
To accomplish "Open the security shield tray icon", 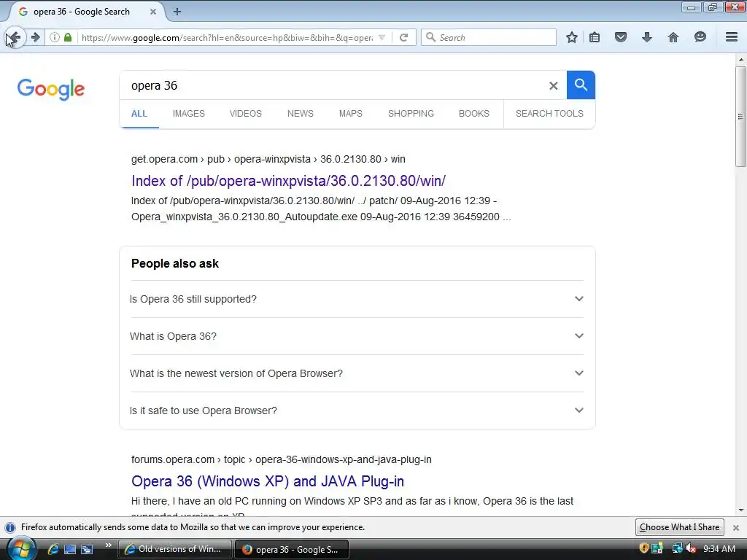I will point(643,548).
